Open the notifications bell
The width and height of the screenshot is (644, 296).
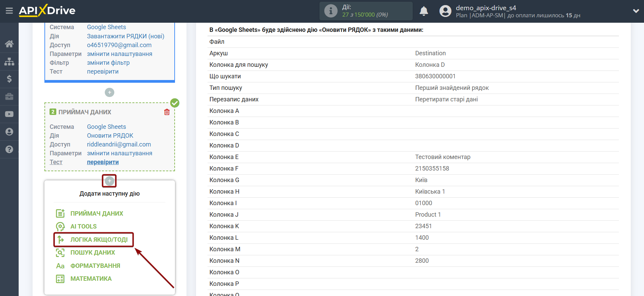coord(424,11)
